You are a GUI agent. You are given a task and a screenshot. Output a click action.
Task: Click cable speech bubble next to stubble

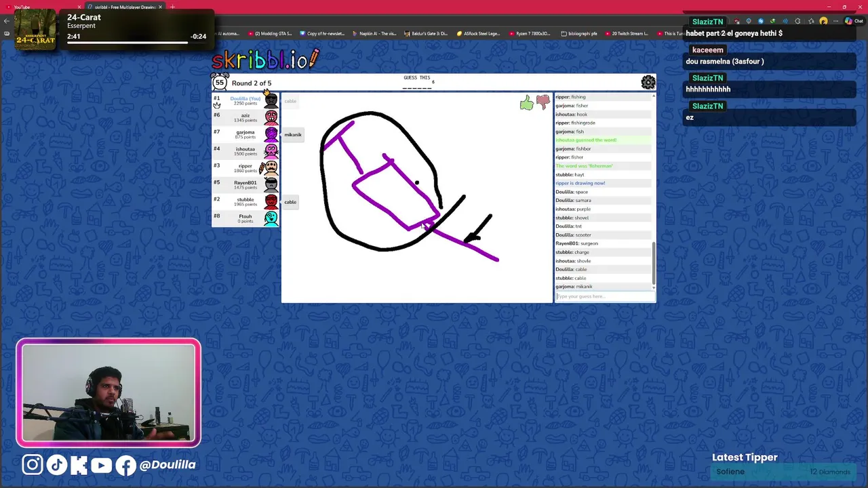click(290, 202)
